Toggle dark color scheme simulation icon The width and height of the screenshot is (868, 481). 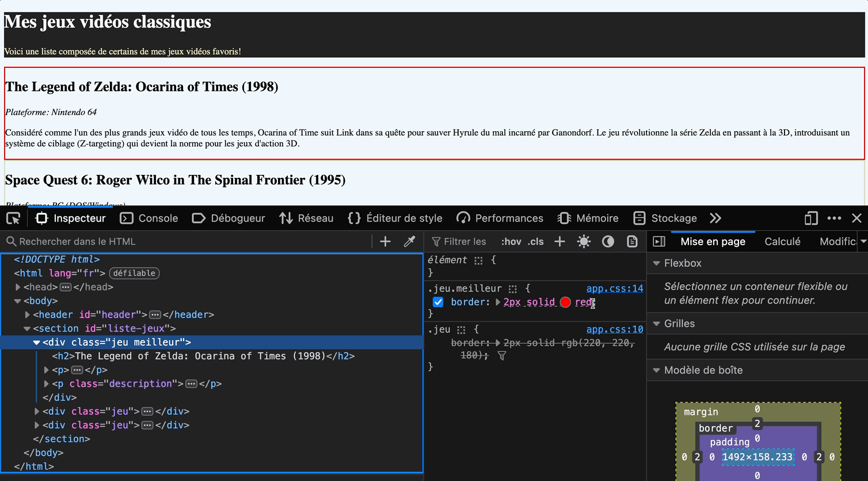tap(608, 242)
